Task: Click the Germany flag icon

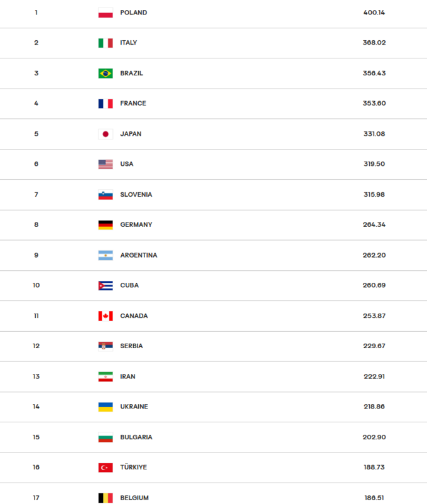Action: pos(105,225)
